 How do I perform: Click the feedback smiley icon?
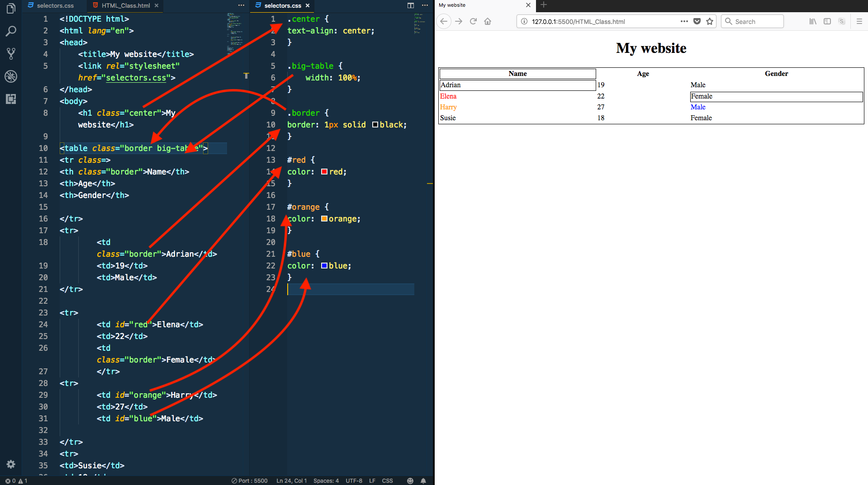tap(410, 481)
